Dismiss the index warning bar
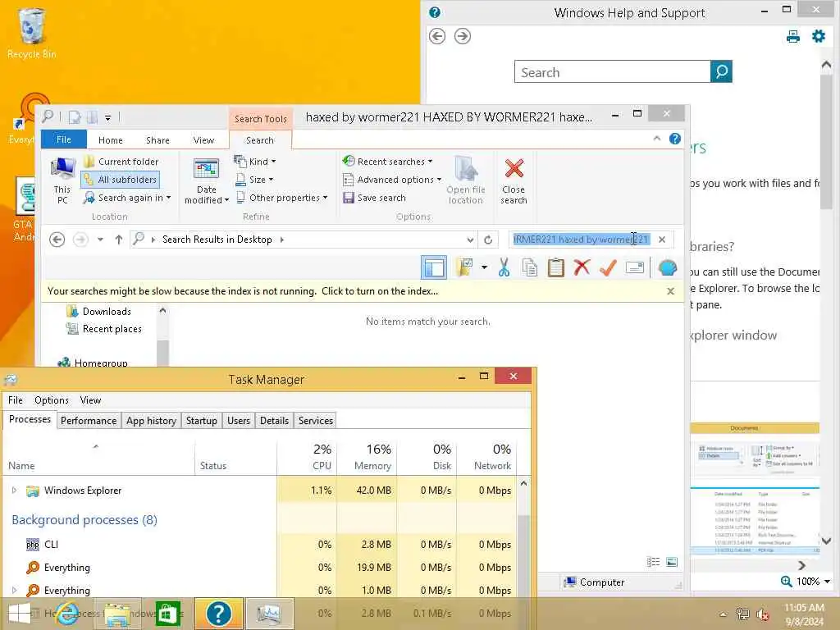The image size is (840, 630). [670, 291]
